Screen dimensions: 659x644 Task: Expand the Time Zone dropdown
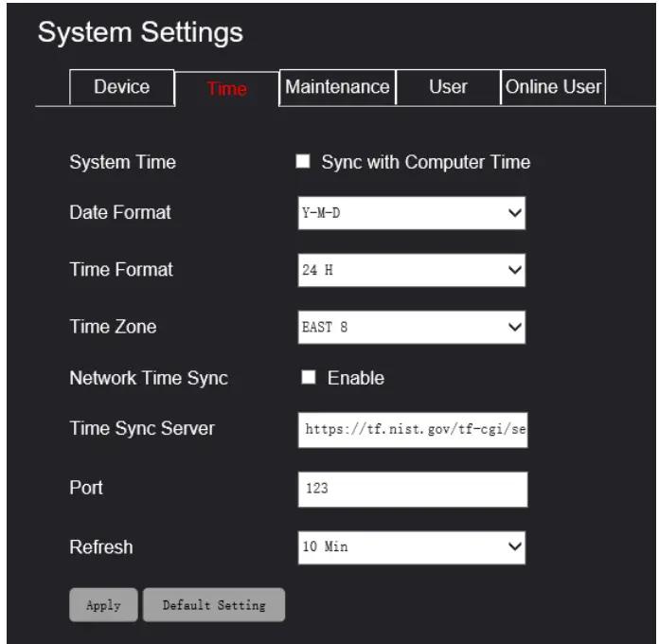pos(410,328)
